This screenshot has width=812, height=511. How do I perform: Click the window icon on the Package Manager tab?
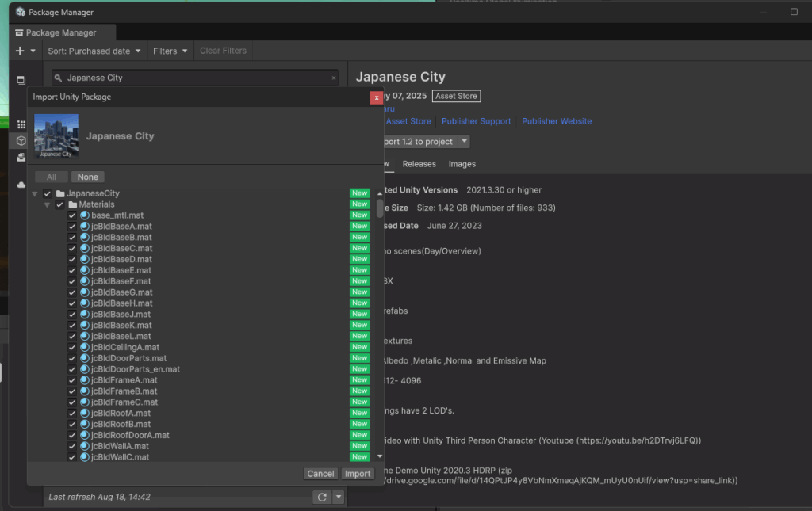[19, 33]
